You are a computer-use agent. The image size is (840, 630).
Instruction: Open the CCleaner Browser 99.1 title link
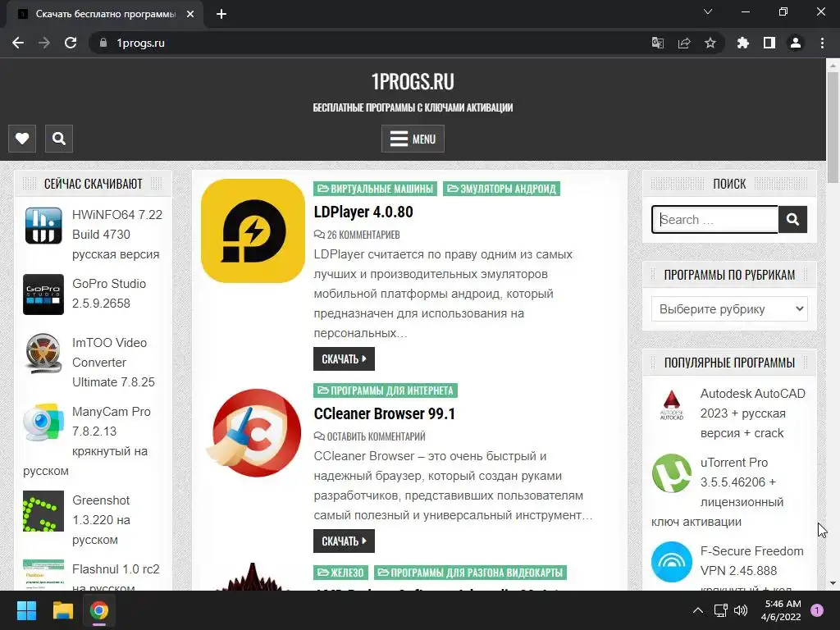tap(384, 413)
